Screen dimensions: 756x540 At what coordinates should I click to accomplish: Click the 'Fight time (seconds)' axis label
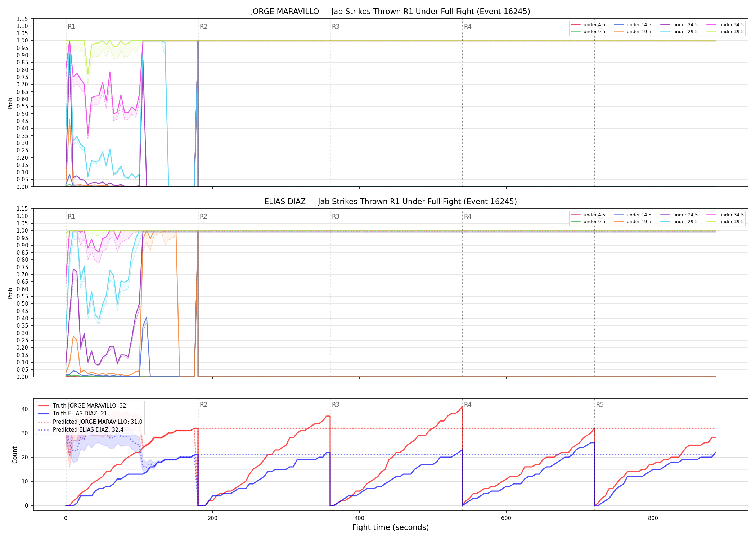(x=391, y=527)
